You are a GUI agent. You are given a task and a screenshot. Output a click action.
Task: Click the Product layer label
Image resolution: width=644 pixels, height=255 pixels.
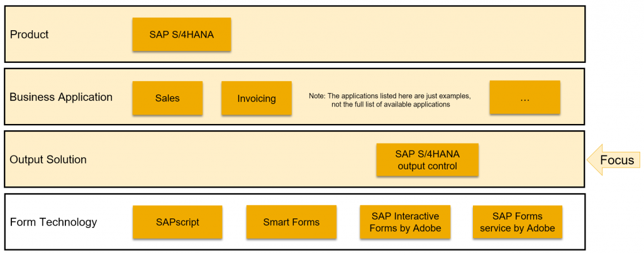29,35
